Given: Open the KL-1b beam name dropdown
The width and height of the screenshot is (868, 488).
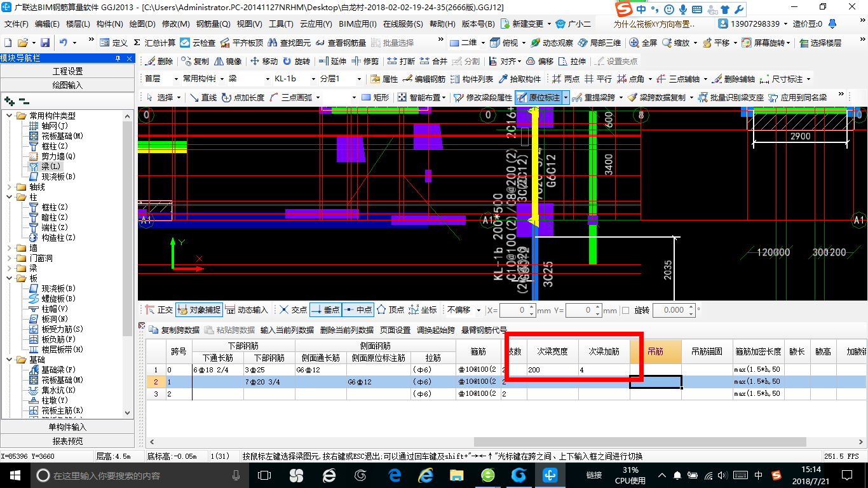Looking at the screenshot, I should (x=313, y=79).
